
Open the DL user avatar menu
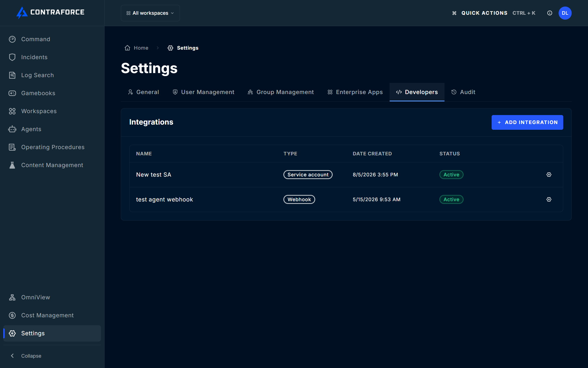coord(565,13)
